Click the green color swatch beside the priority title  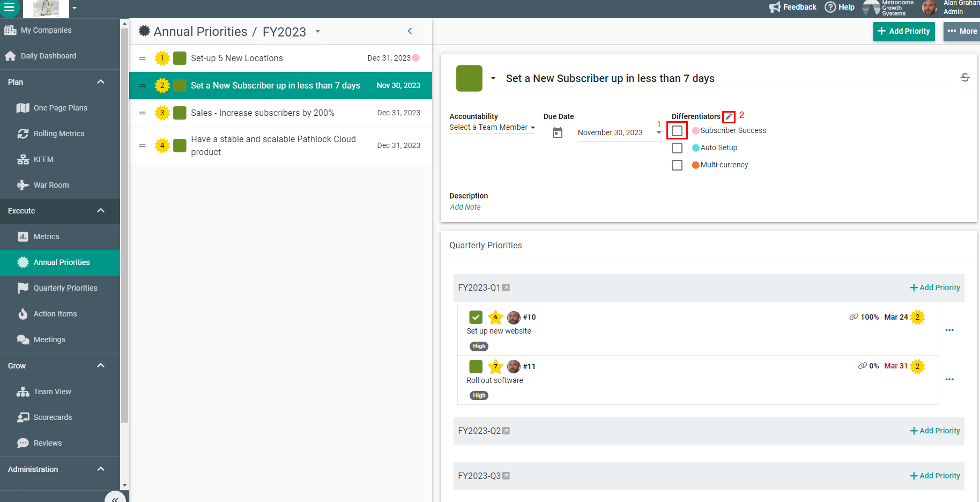click(469, 78)
